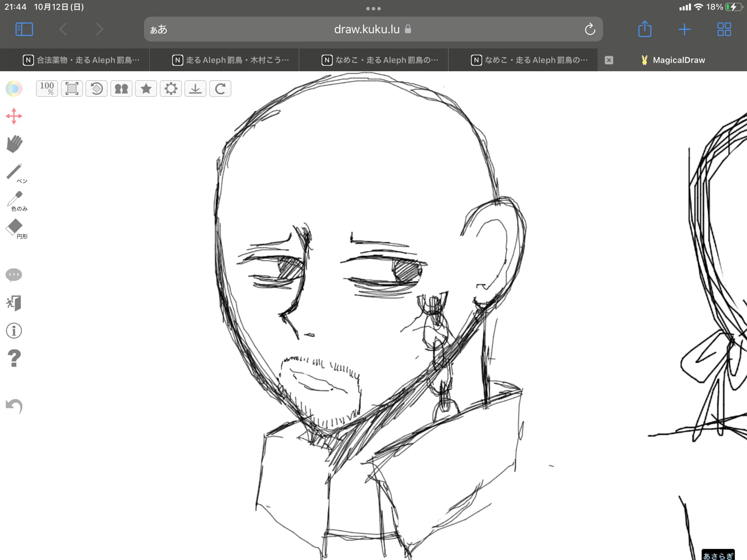Click the 100% zoom button

click(47, 88)
